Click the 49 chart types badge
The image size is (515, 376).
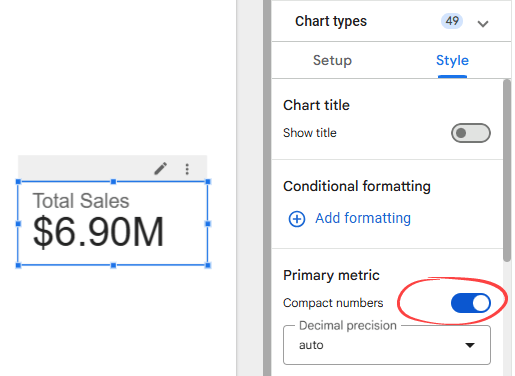point(452,21)
